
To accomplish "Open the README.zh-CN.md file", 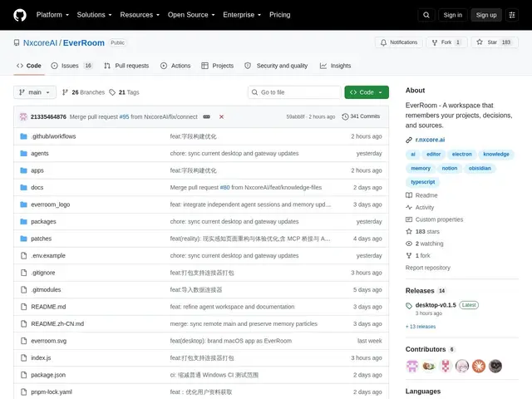I will tap(57, 324).
